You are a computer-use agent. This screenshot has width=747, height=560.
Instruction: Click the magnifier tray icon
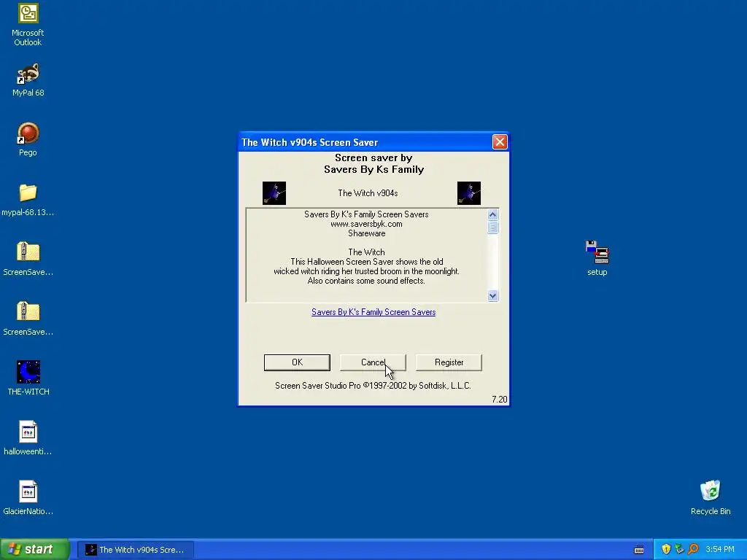[693, 550]
